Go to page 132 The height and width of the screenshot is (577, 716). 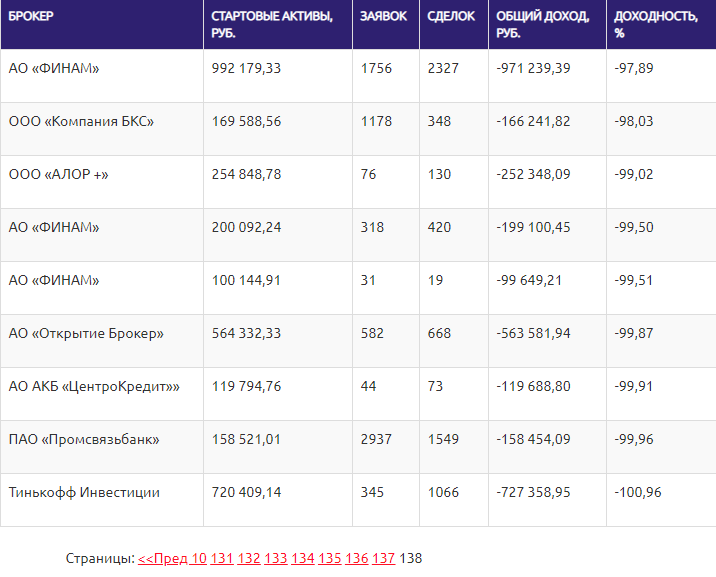pos(249,558)
